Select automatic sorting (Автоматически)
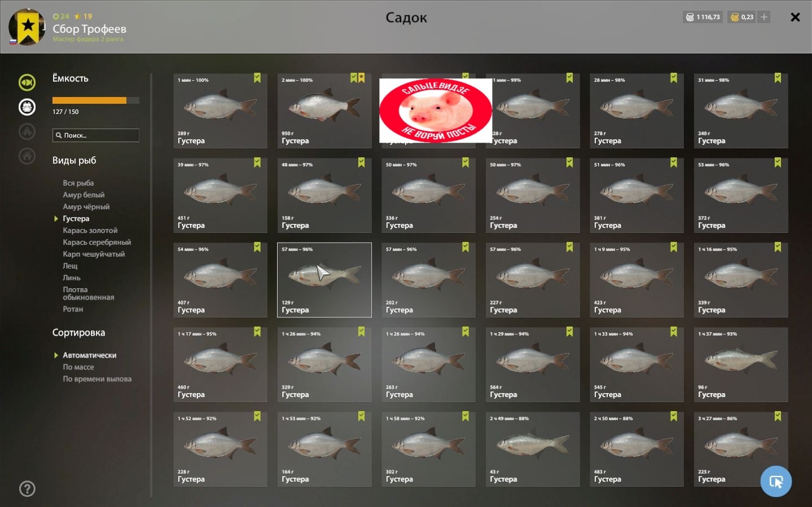812x507 pixels. pyautogui.click(x=90, y=355)
